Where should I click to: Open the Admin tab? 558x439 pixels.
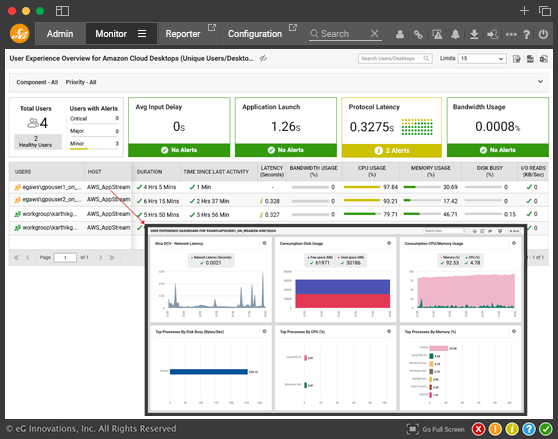(x=60, y=34)
